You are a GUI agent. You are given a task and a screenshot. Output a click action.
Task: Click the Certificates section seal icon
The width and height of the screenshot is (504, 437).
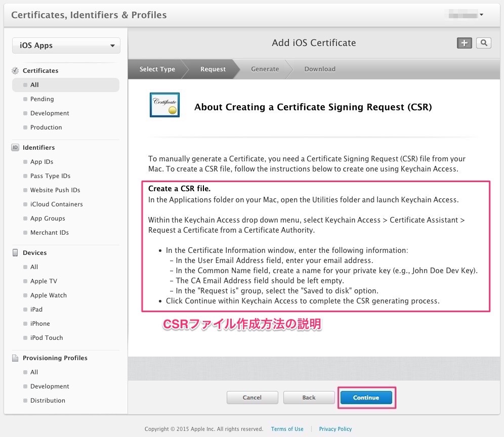pos(15,71)
